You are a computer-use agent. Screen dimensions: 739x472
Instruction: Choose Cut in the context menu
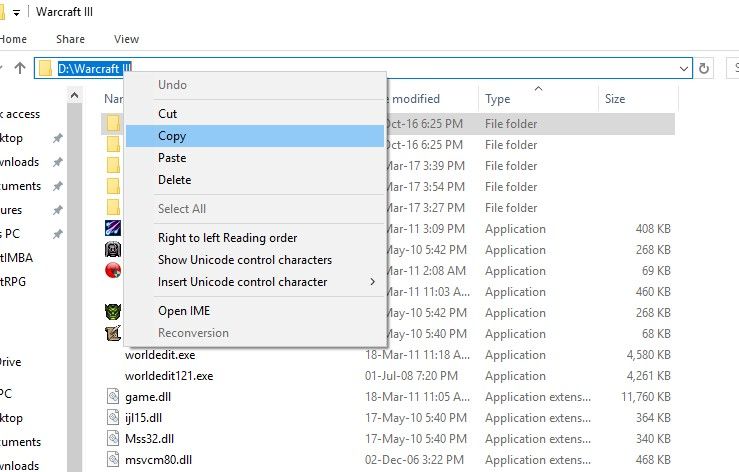point(255,114)
